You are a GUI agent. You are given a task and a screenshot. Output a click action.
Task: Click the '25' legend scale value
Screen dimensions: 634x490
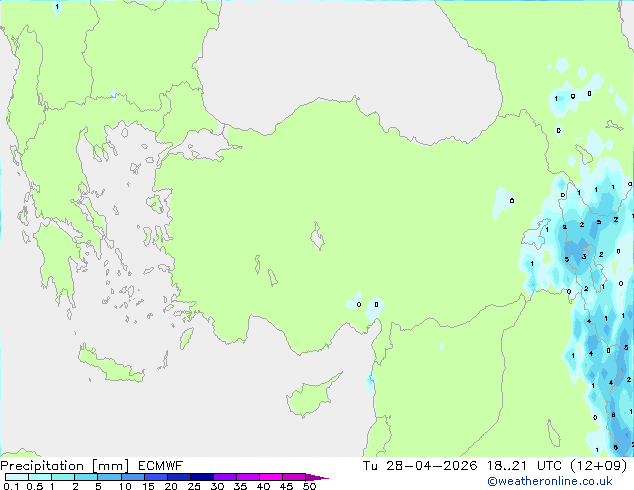[194, 486]
